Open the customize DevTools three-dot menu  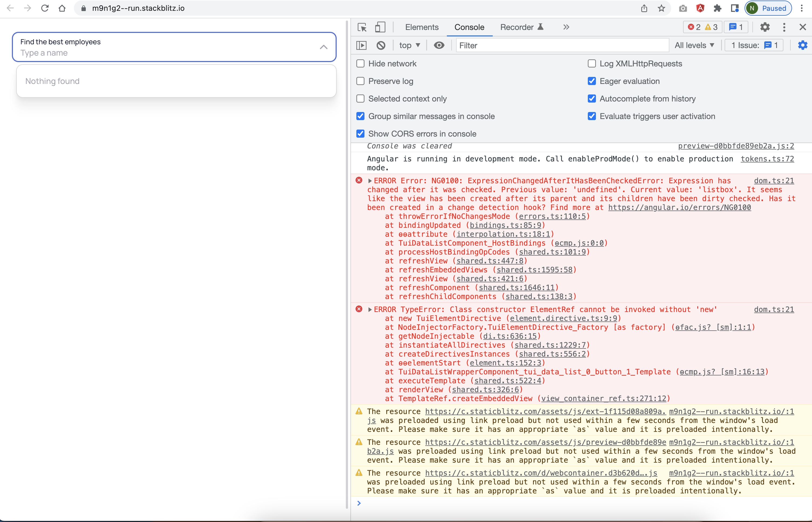[x=784, y=27]
